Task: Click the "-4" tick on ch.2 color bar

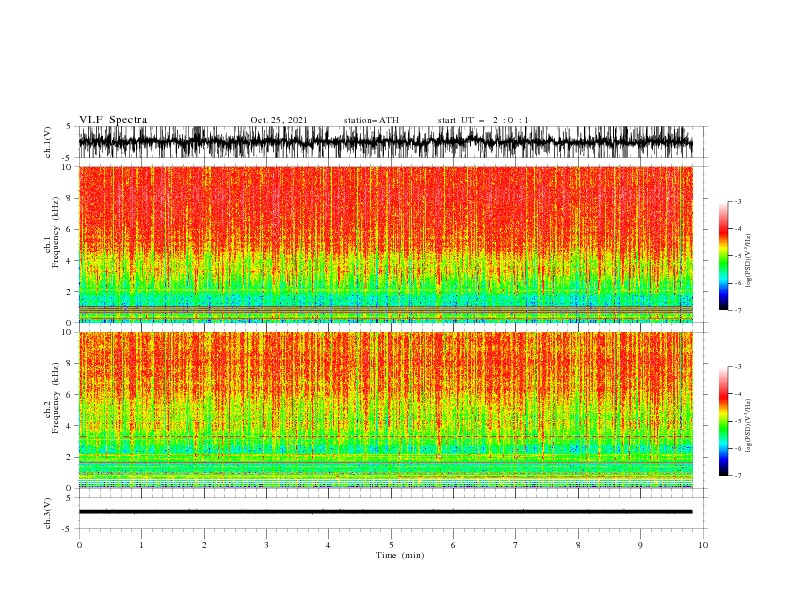Action: coord(738,394)
